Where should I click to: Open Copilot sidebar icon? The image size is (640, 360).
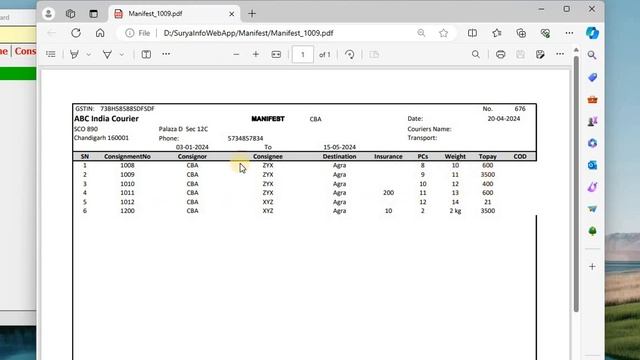coord(592,33)
